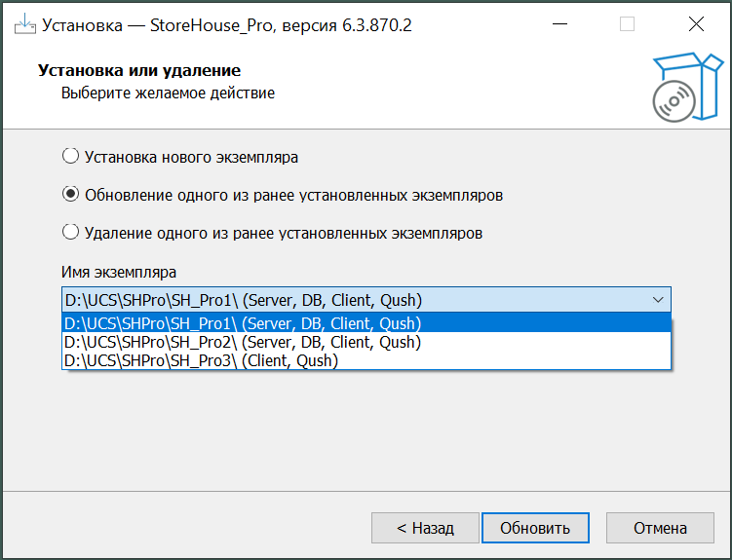Choose 'Обновление одного из ранее установленных' option
732x560 pixels.
click(x=70, y=195)
